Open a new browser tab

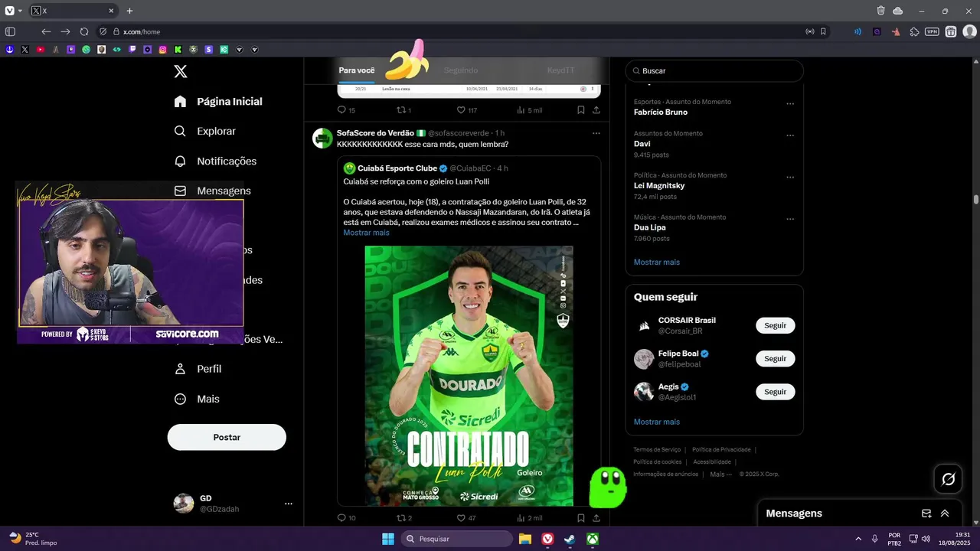[129, 11]
